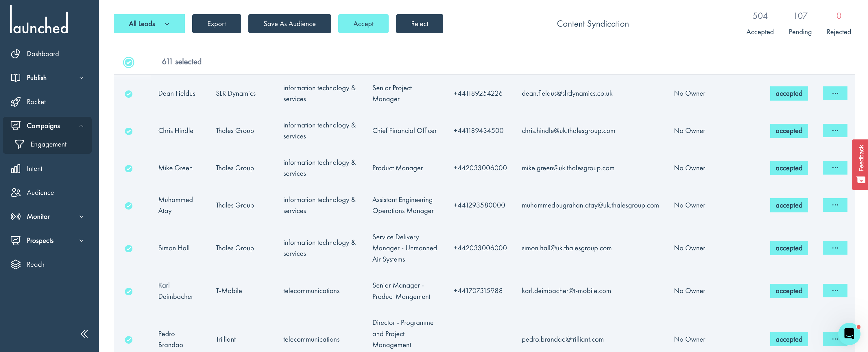Select Engagement under Campaigns
This screenshot has height=352, width=868.
[49, 144]
